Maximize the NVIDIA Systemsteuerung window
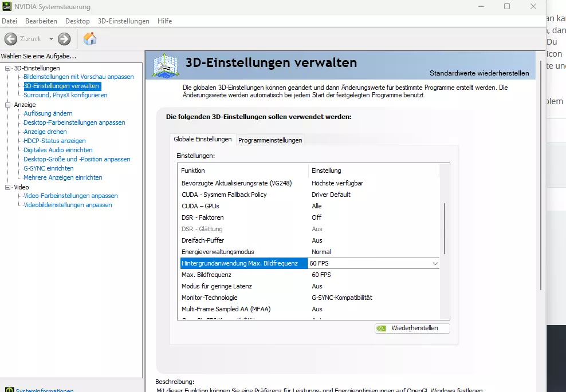This screenshot has height=392, width=566. coord(507,6)
